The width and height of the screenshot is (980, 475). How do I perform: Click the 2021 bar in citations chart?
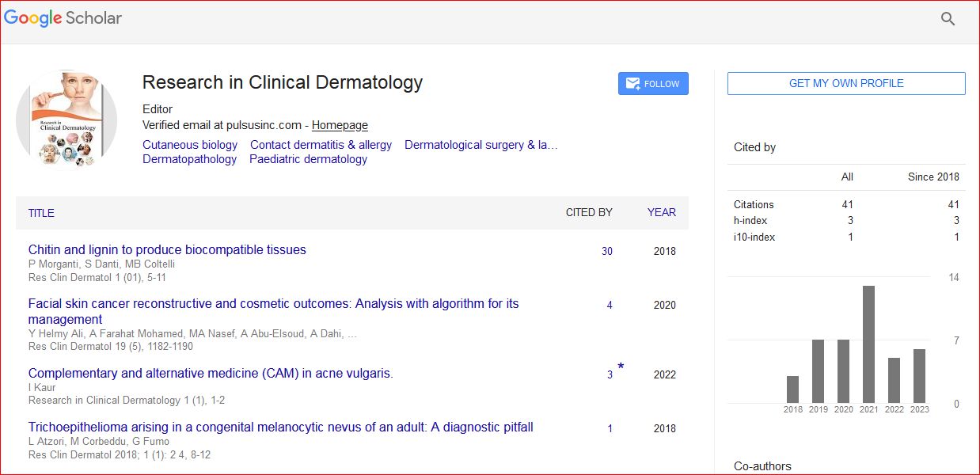click(868, 344)
